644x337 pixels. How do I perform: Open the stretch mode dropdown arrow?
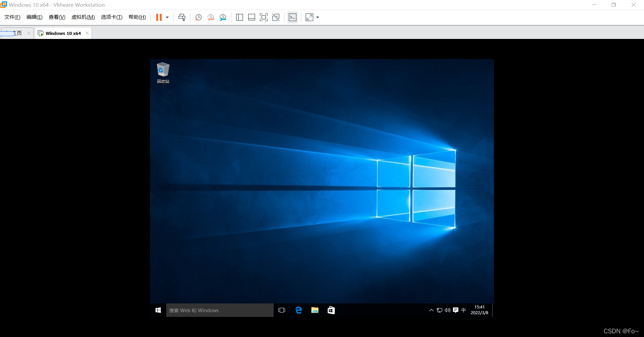318,17
